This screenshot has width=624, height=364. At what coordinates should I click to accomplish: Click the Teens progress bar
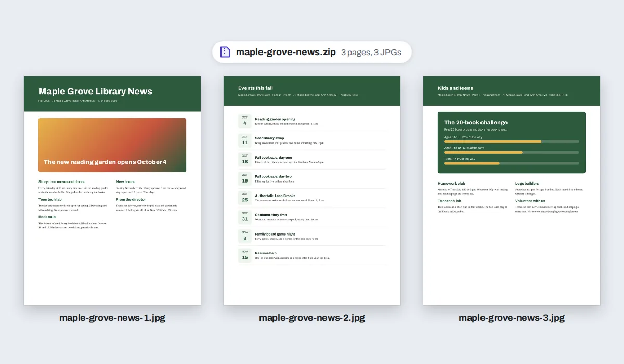tap(512, 163)
